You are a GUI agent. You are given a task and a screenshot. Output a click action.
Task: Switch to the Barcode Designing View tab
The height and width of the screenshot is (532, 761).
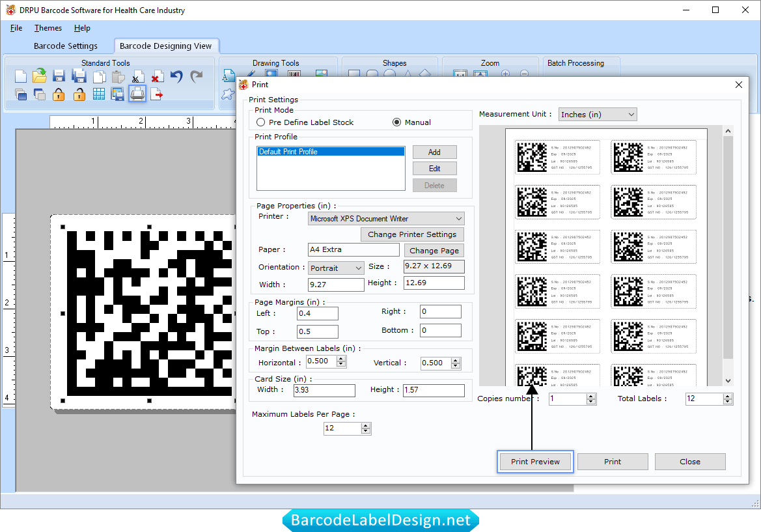[165, 46]
